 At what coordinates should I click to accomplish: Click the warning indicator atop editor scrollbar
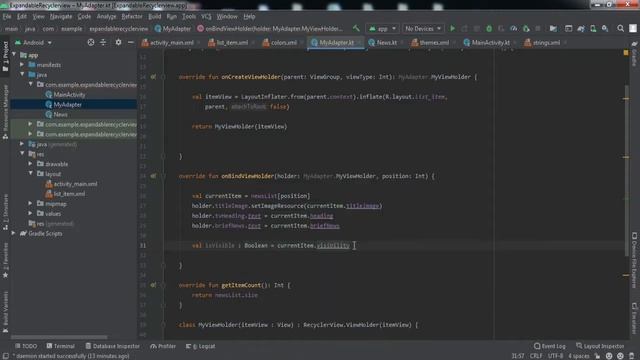coord(626,53)
